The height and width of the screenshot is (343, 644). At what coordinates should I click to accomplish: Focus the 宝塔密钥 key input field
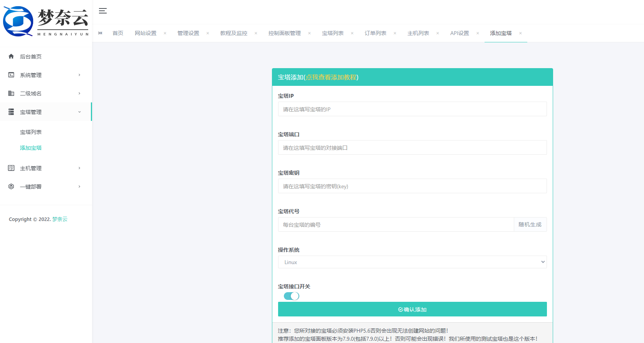(412, 186)
